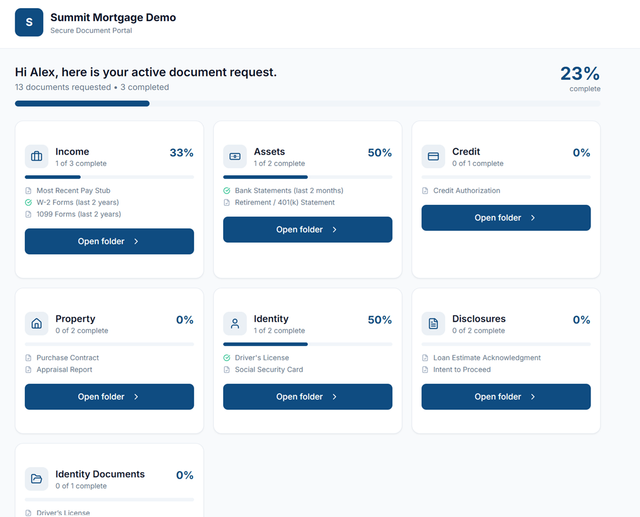Click the Bank Statements completed checkmark
Image resolution: width=640 pixels, height=517 pixels.
pyautogui.click(x=227, y=191)
